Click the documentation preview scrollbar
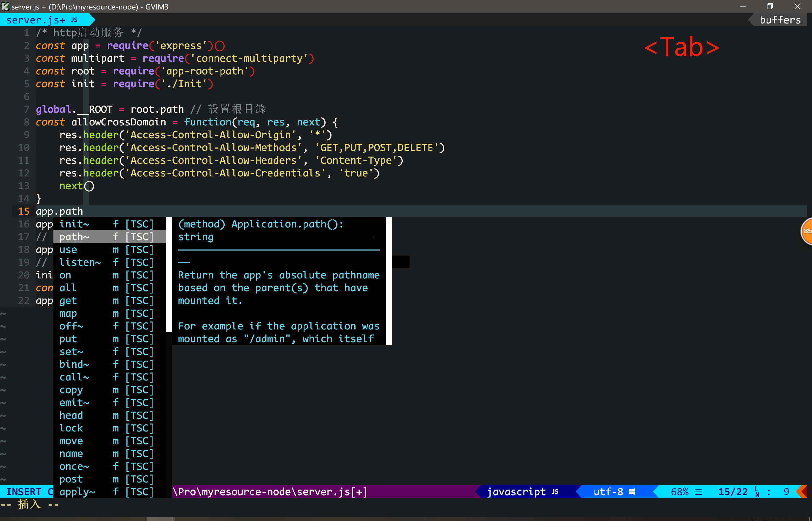Screen dimensions: 812x521 (389, 281)
